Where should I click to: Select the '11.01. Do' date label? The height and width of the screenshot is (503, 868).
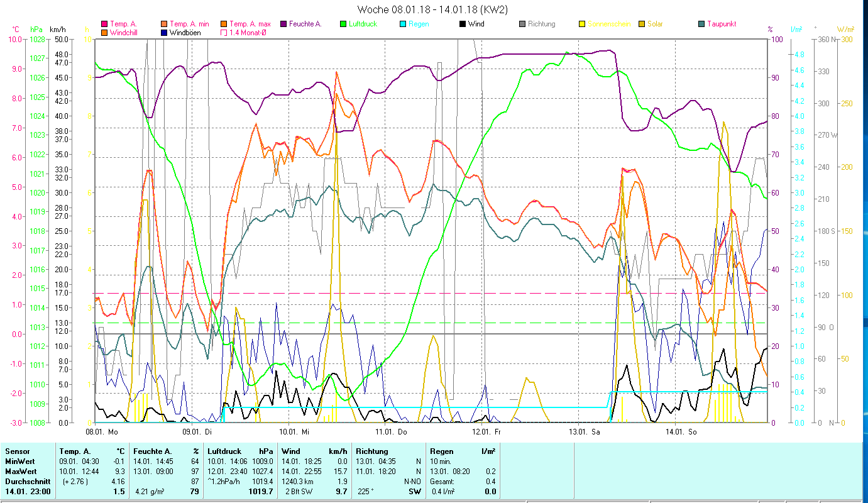coord(391,432)
